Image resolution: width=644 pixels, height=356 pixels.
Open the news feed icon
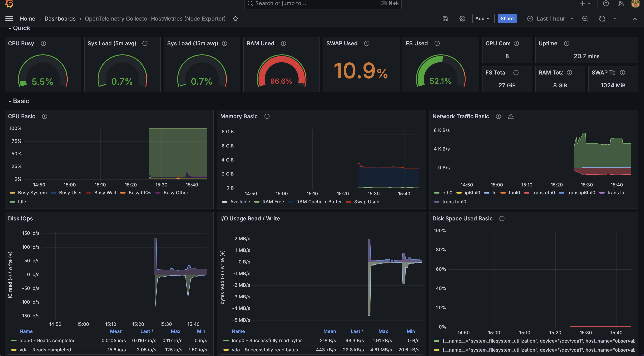pyautogui.click(x=621, y=3)
